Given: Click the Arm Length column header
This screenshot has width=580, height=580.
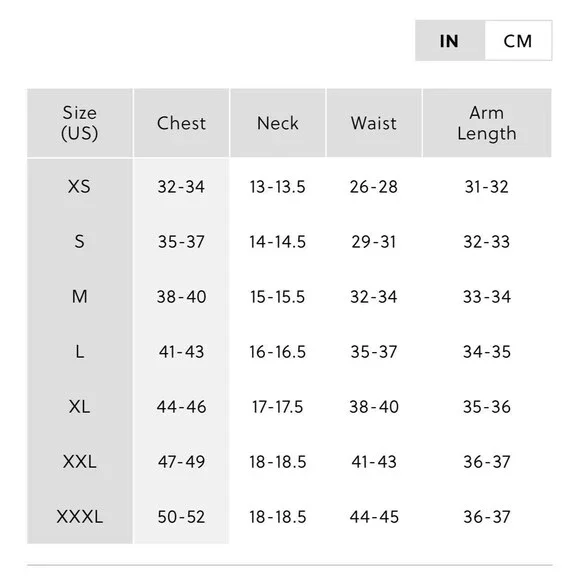Looking at the screenshot, I should (x=487, y=123).
